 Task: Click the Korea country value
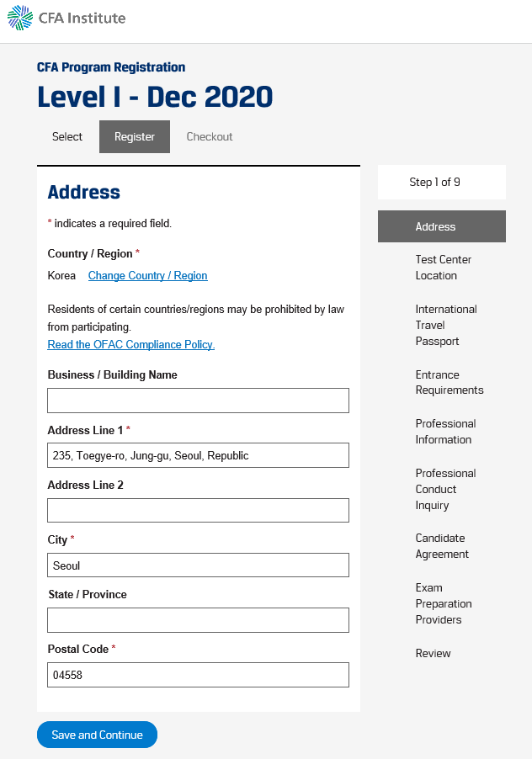[x=61, y=275]
